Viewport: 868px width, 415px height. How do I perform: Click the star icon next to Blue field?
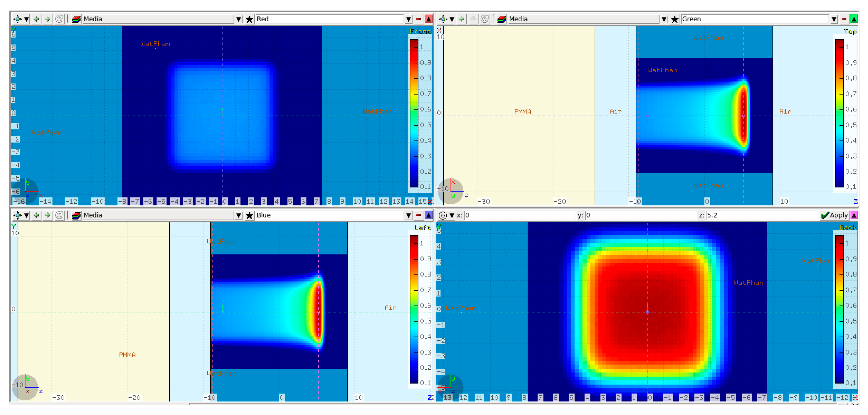pyautogui.click(x=249, y=215)
